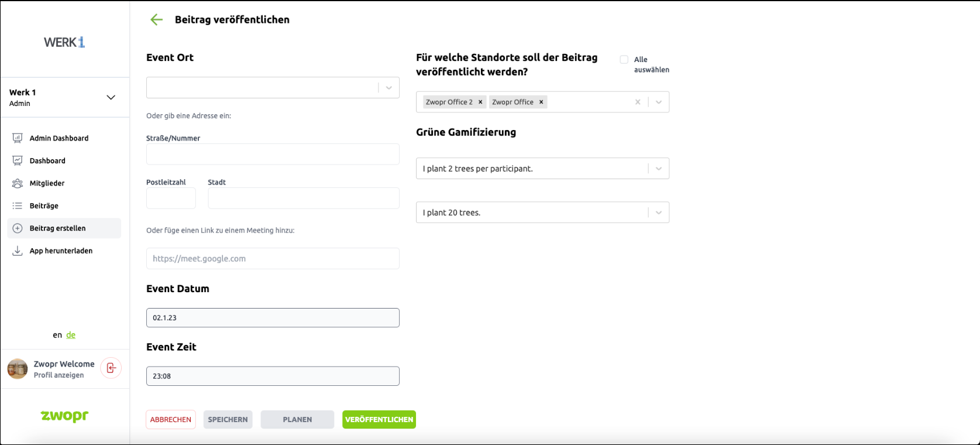This screenshot has width=980, height=445.
Task: Click the meeting link input field
Action: click(x=273, y=258)
